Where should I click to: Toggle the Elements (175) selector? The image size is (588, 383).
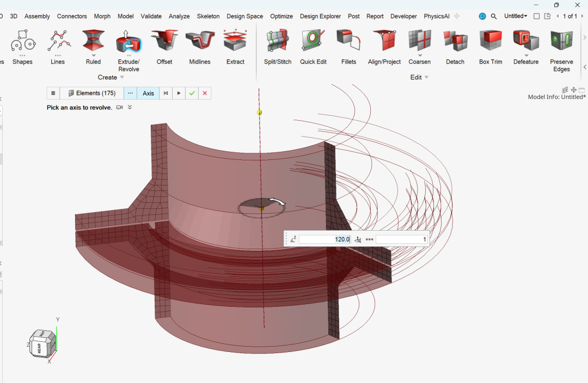91,93
